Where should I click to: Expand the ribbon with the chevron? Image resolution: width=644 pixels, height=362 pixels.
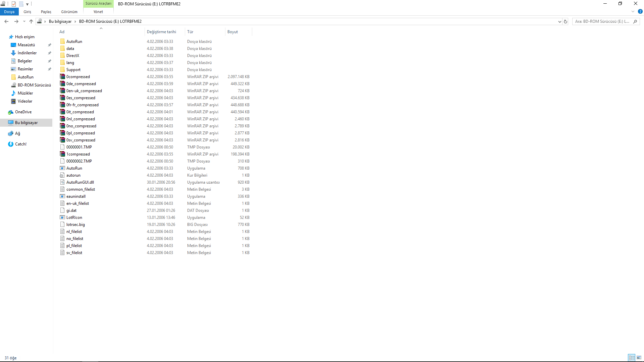633,11
